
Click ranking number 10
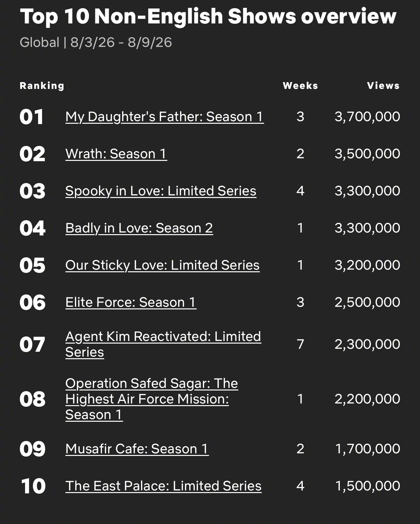click(x=33, y=486)
